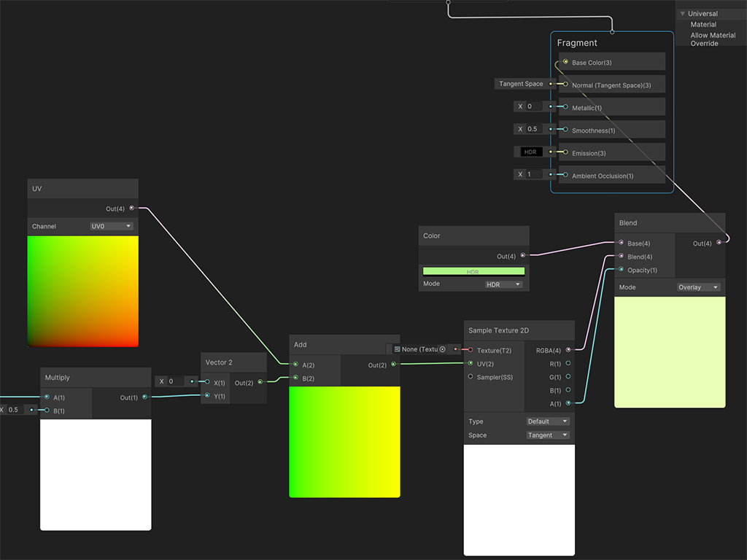This screenshot has width=747, height=560.
Task: Click the B(1) output port on Sample Texture 2D
Action: click(x=568, y=390)
